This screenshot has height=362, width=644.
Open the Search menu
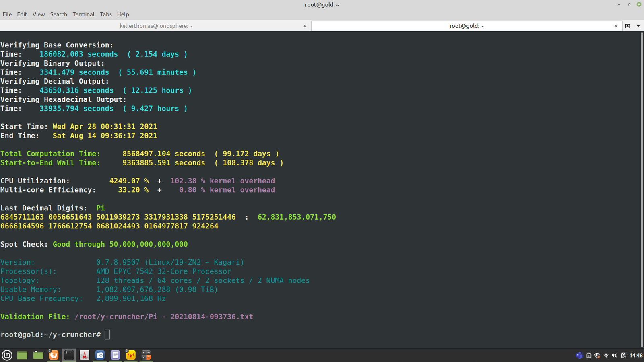coord(58,14)
